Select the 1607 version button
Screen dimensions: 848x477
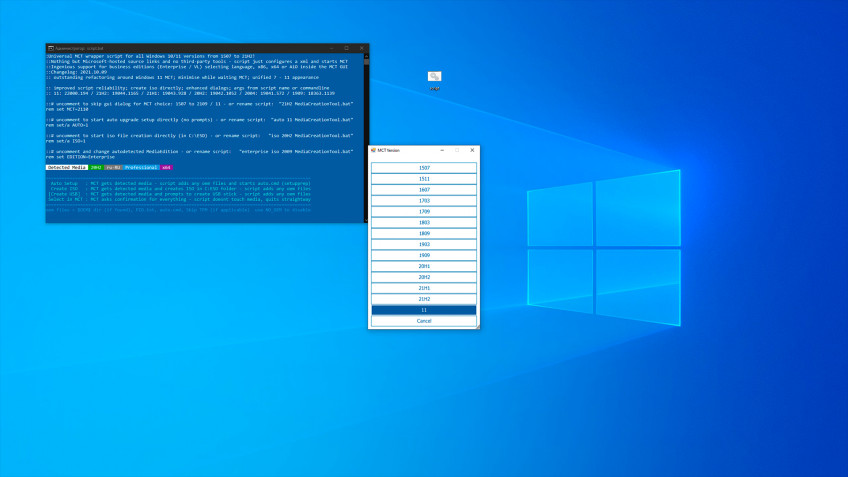(424, 189)
